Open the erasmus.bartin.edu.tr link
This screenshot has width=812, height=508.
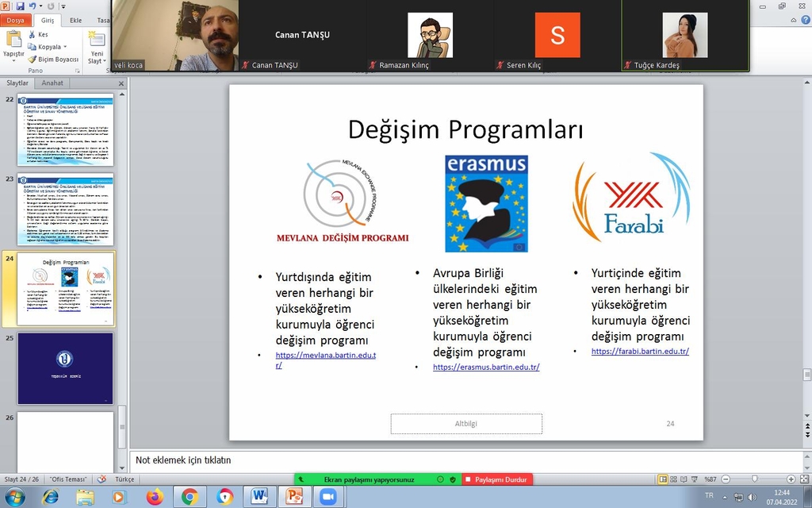486,368
